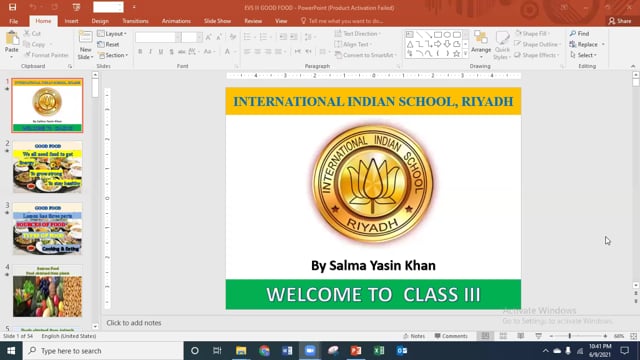The width and height of the screenshot is (640, 360).
Task: Select the right arrow shape in gallery
Action: [438, 44]
